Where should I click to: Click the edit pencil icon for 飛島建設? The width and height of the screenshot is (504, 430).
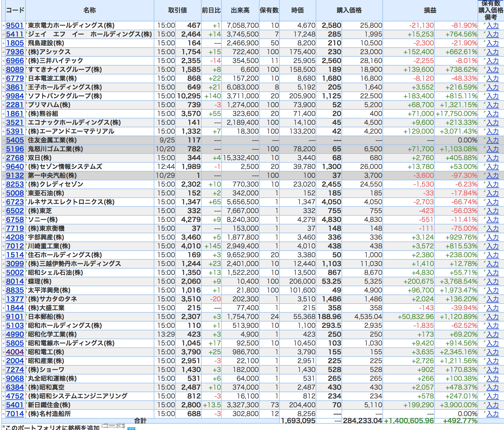484,41
